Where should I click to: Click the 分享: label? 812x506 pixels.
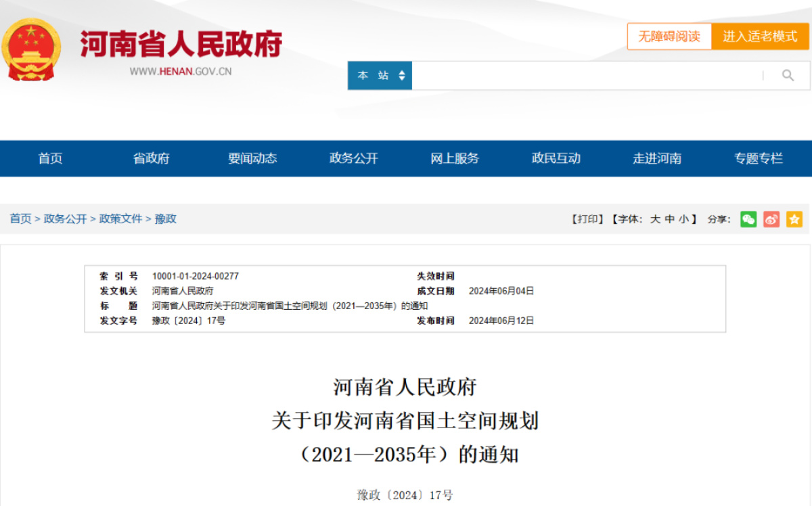[719, 219]
